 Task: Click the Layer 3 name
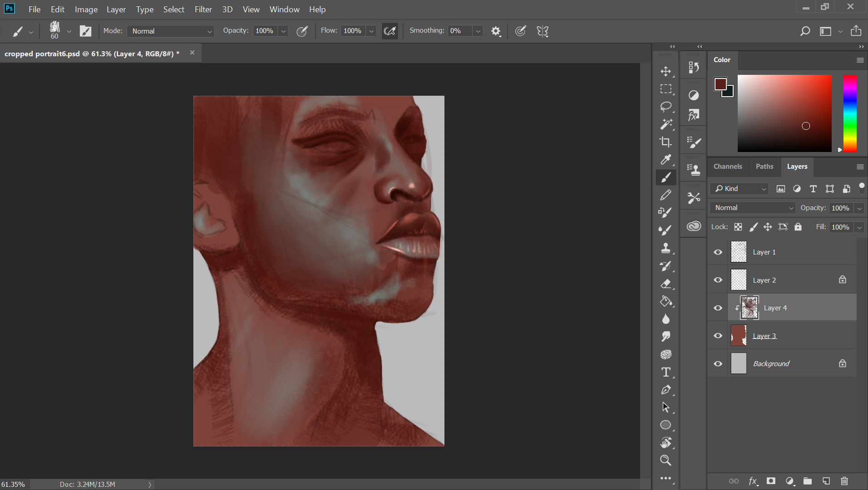click(764, 336)
